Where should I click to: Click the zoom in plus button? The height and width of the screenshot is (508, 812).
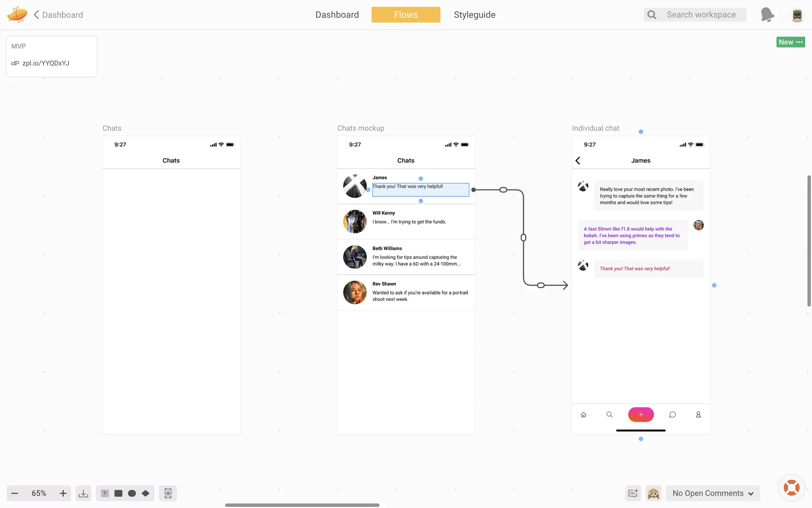(x=63, y=493)
